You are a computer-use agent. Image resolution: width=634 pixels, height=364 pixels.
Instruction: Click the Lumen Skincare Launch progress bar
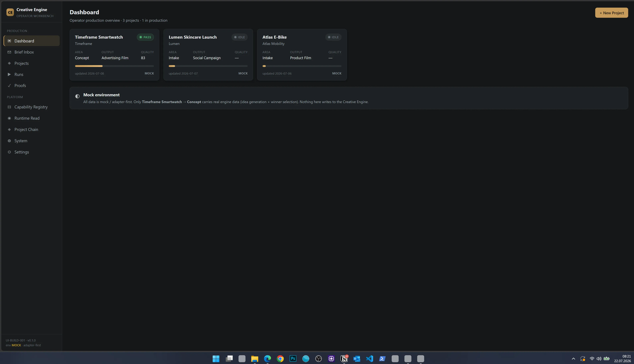point(208,66)
